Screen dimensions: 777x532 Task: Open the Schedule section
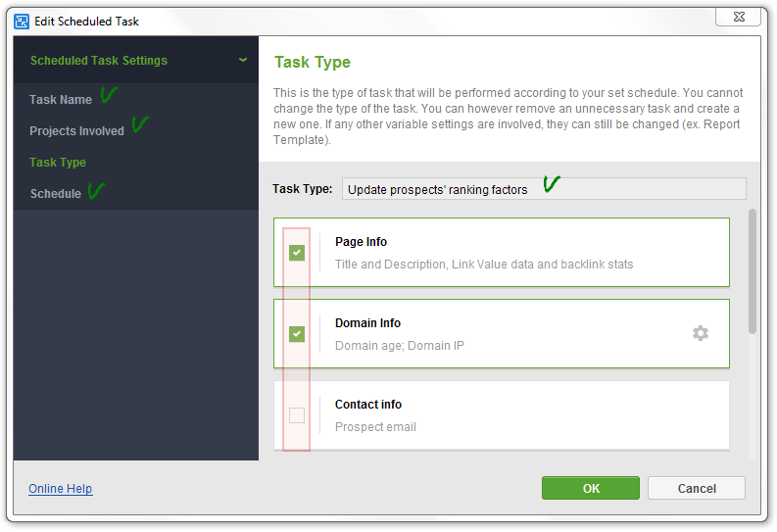pyautogui.click(x=56, y=194)
